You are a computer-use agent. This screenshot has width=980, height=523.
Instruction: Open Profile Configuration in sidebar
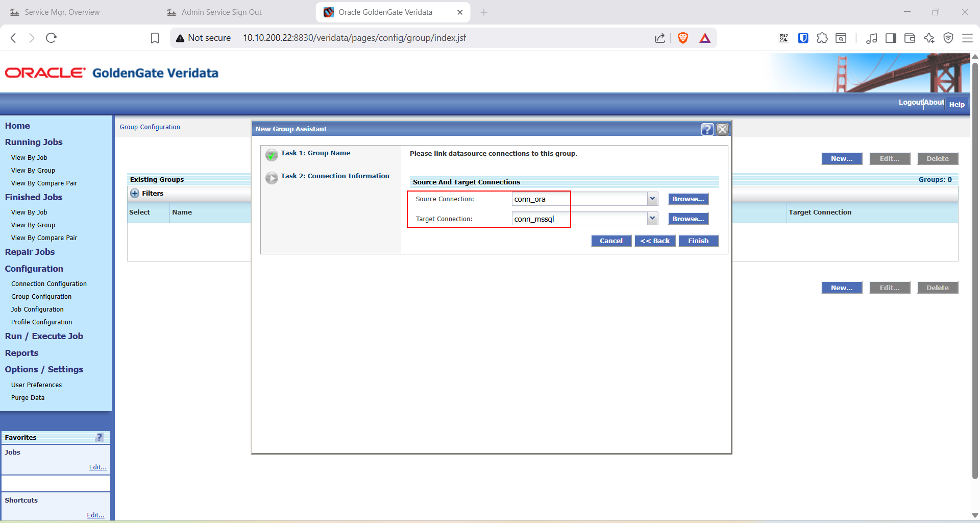tap(41, 322)
